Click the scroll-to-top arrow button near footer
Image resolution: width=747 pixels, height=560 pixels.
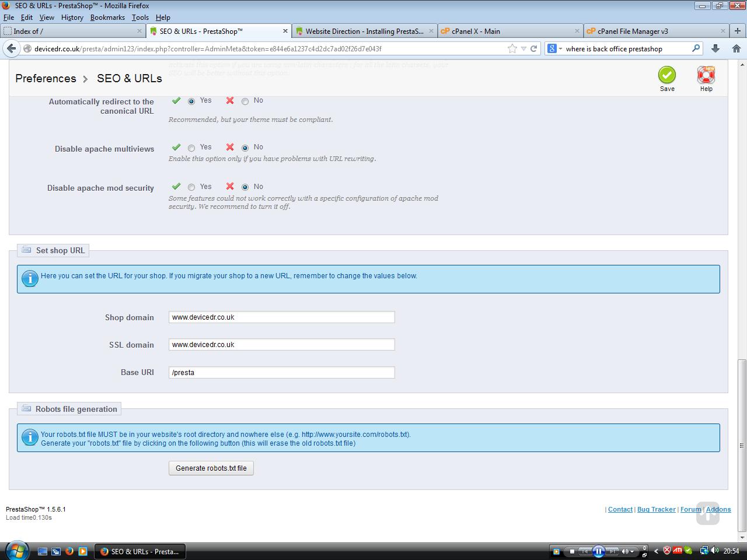708,513
